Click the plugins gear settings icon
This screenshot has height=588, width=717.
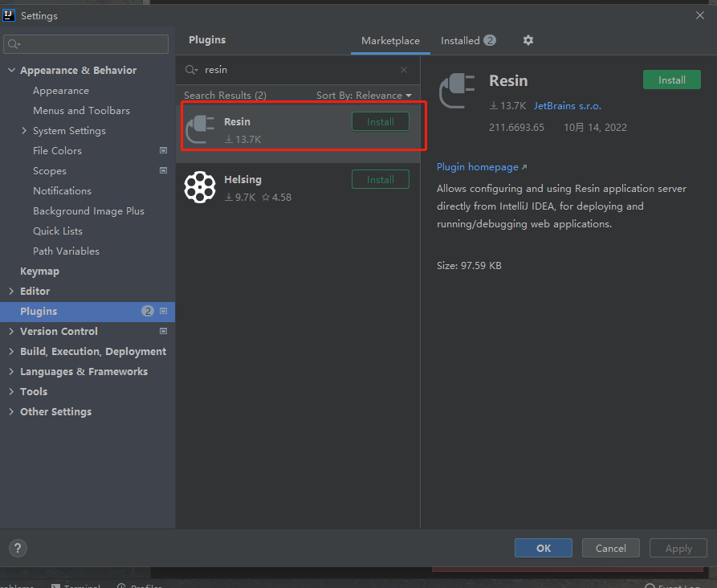click(x=528, y=40)
